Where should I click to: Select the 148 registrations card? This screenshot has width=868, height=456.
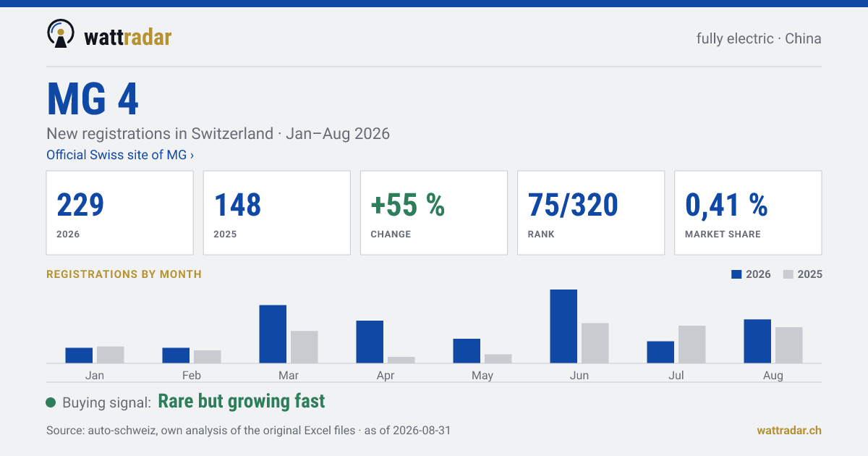[277, 213]
